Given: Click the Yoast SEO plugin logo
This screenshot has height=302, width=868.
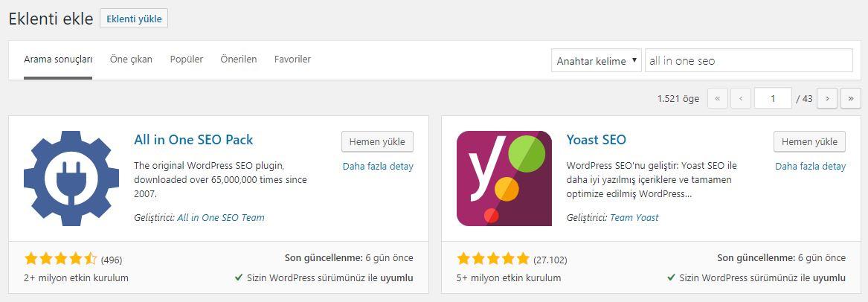Looking at the screenshot, I should (x=504, y=179).
